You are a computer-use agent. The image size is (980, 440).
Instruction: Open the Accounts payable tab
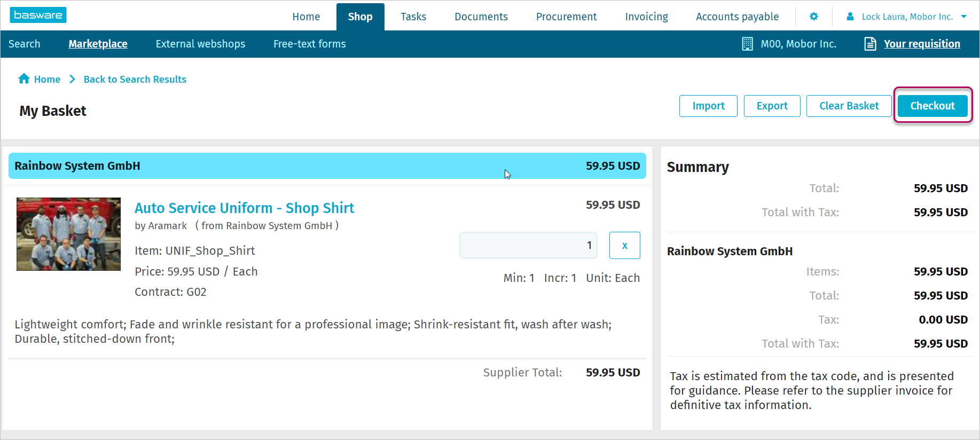(738, 17)
